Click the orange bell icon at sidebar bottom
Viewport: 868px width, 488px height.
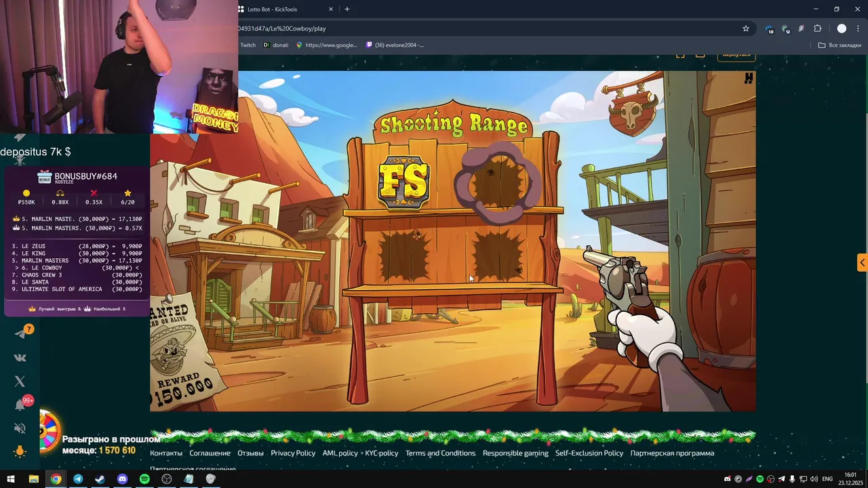[20, 451]
